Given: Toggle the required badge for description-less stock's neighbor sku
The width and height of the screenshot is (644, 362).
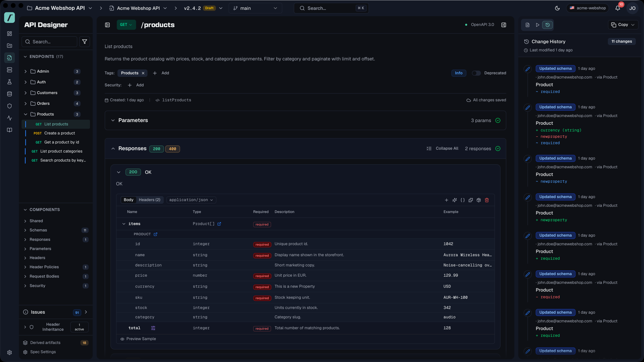Looking at the screenshot, I should [x=262, y=298].
